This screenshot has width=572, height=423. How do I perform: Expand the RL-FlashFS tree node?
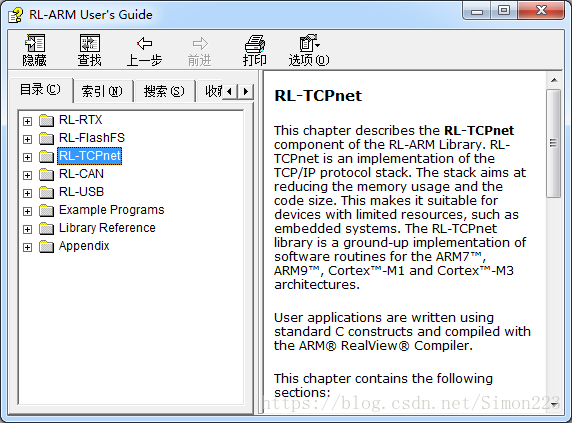(27, 139)
